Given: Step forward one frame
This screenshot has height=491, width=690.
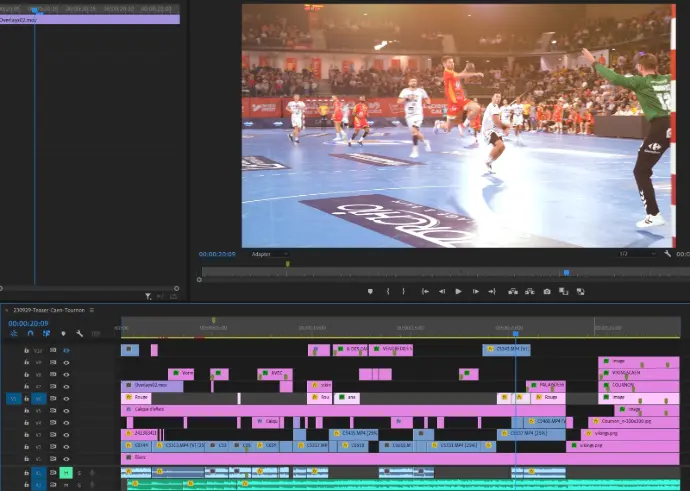Looking at the screenshot, I should pos(475,291).
